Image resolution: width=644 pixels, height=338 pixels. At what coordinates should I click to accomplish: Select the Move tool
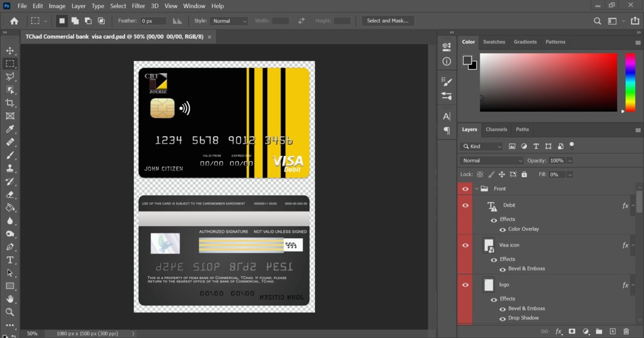click(x=11, y=51)
